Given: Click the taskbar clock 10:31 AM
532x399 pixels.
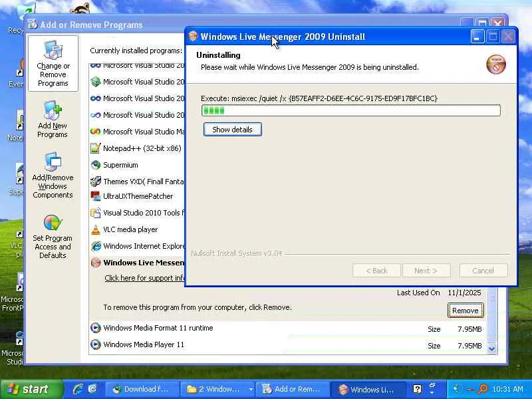Looking at the screenshot, I should coord(508,389).
